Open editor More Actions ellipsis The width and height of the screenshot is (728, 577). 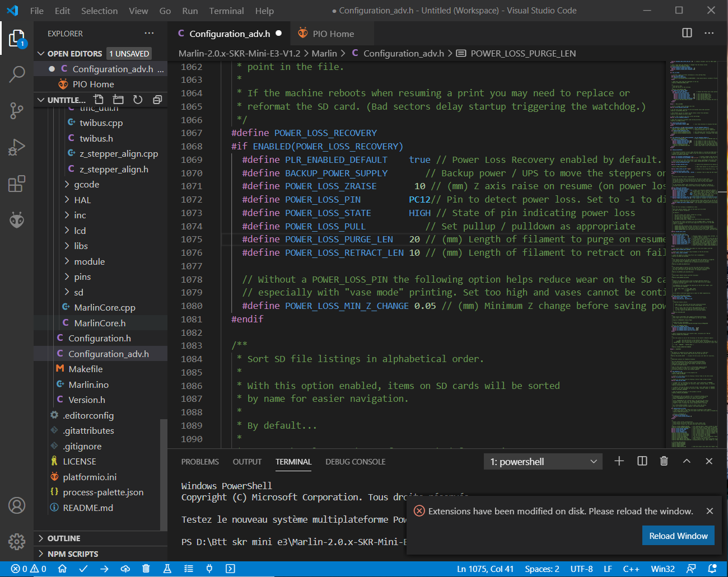coord(709,33)
